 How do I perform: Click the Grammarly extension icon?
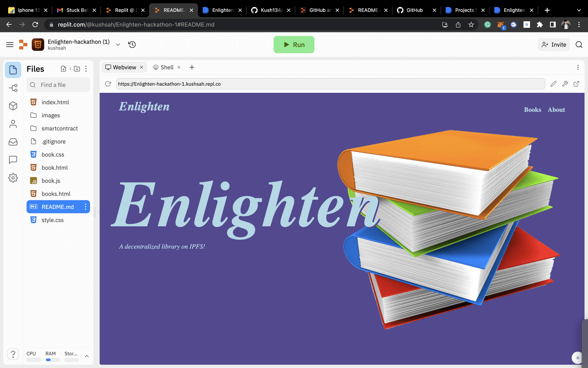click(x=488, y=25)
